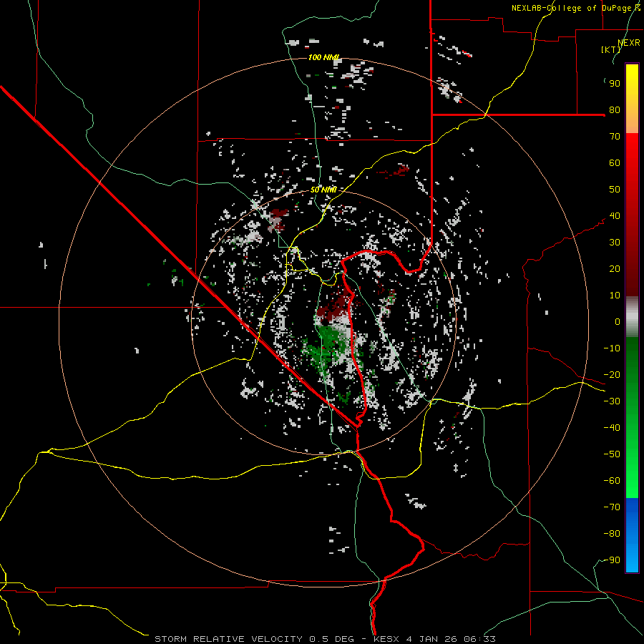This screenshot has height=644, width=644.
Task: Click the NEXR label above the color scale
Action: tap(628, 43)
